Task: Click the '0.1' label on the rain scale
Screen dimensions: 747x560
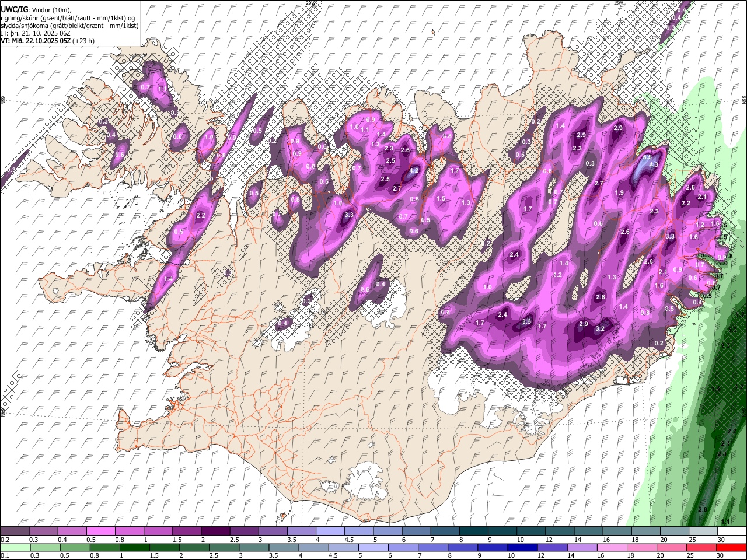Action: pos(5,555)
